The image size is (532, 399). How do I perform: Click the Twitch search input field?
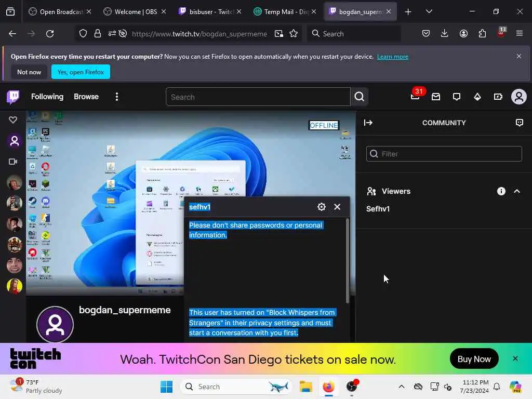pos(258,97)
